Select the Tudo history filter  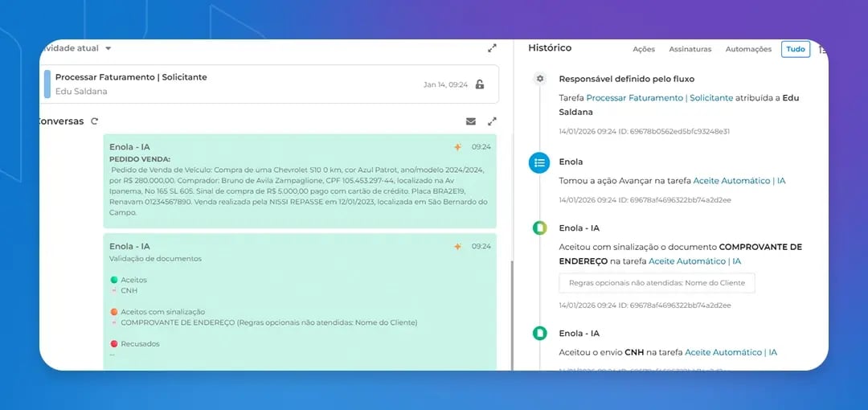tap(796, 49)
